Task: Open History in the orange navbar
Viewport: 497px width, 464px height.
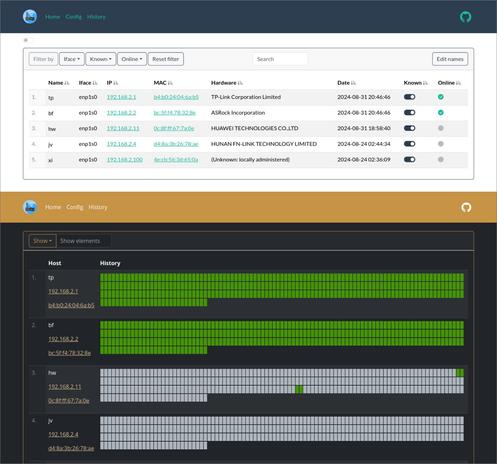Action: (x=98, y=207)
